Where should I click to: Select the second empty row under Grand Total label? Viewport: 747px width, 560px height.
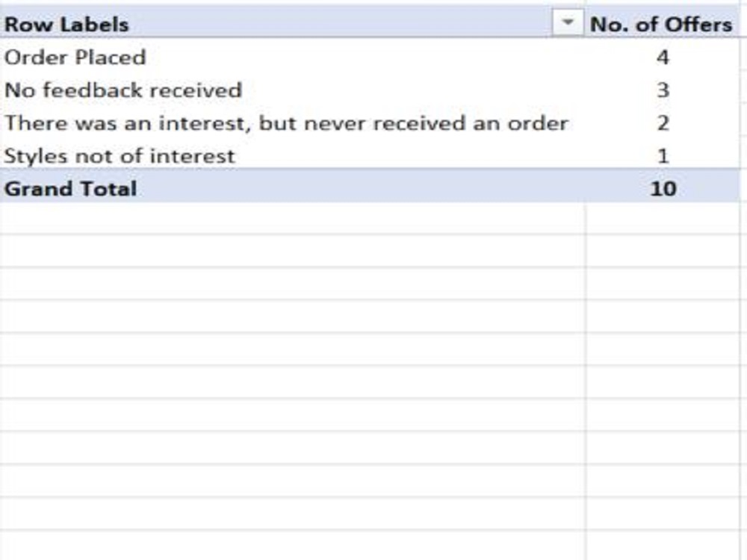tap(293, 251)
